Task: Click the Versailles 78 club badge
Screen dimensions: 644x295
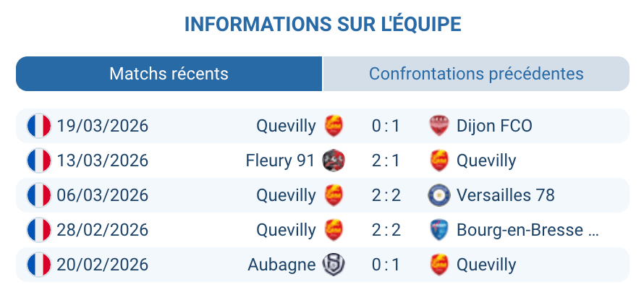Action: [x=438, y=195]
